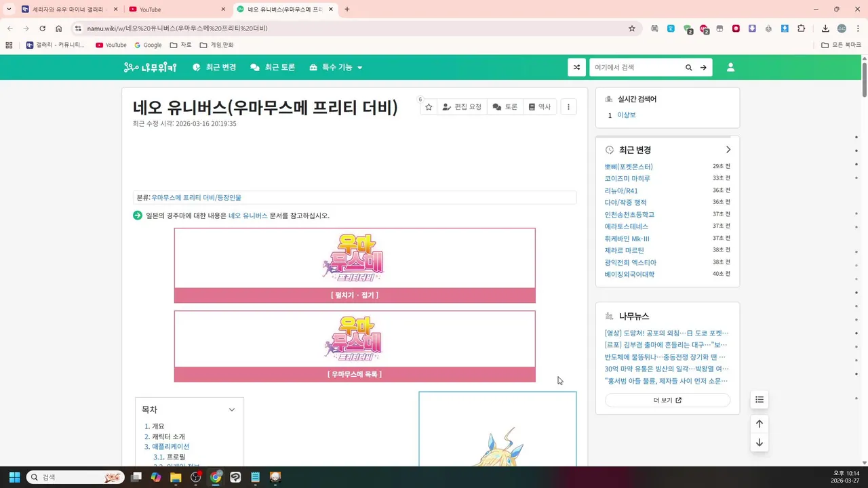868x488 pixels.
Task: Toggle the [ 펼치기 · 접기 ] bar
Action: click(355, 295)
